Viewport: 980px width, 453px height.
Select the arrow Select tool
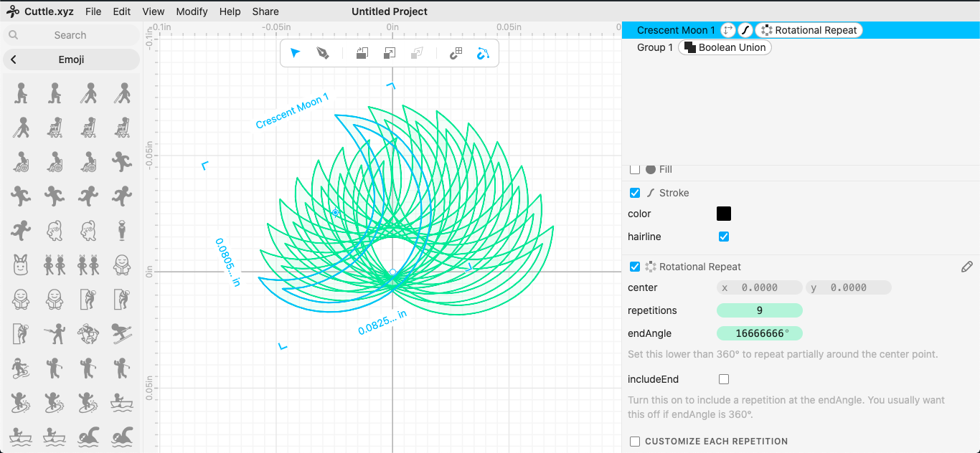295,53
